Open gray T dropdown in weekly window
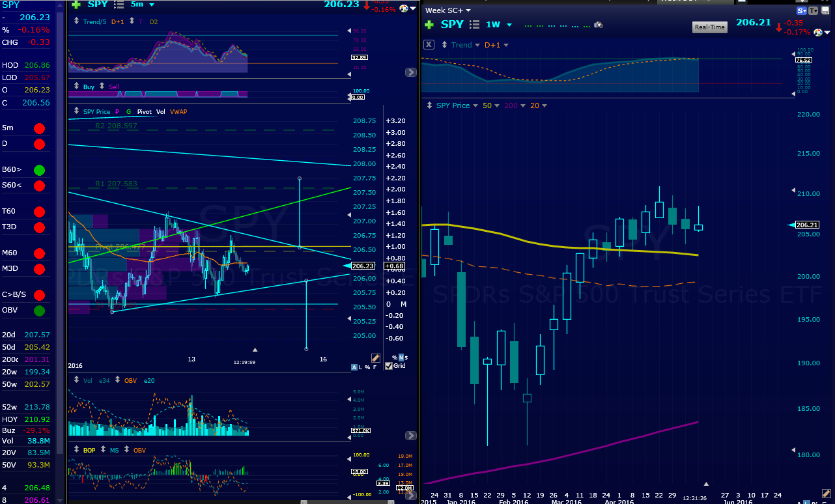 click(813, 10)
